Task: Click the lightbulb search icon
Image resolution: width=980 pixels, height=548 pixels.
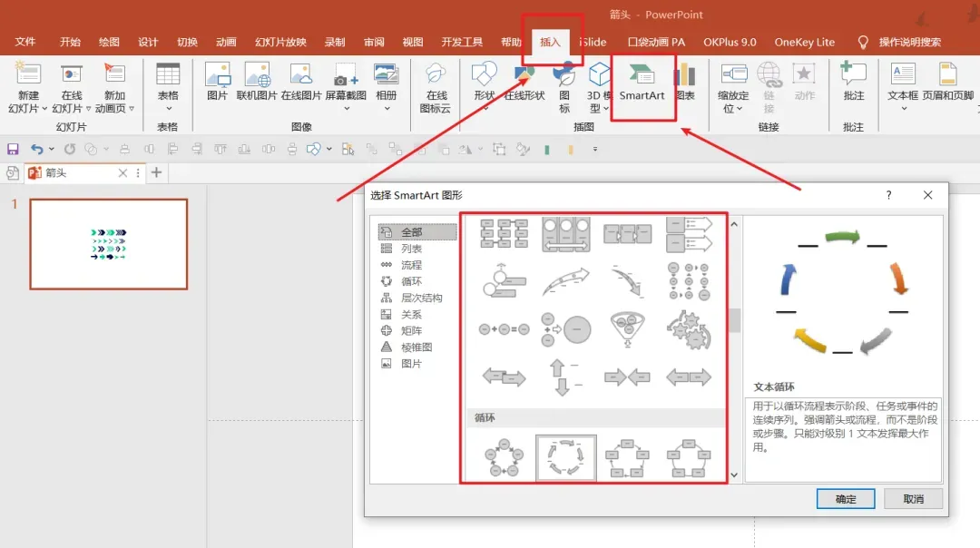Action: click(863, 42)
